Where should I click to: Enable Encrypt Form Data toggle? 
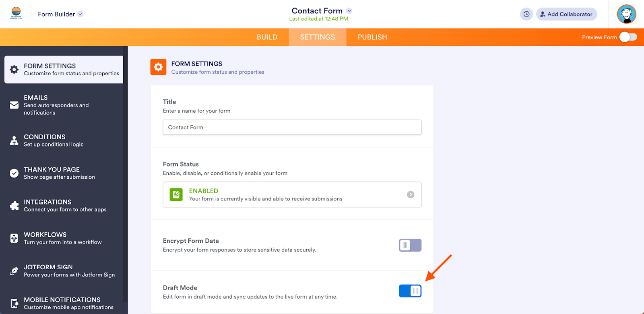(410, 245)
